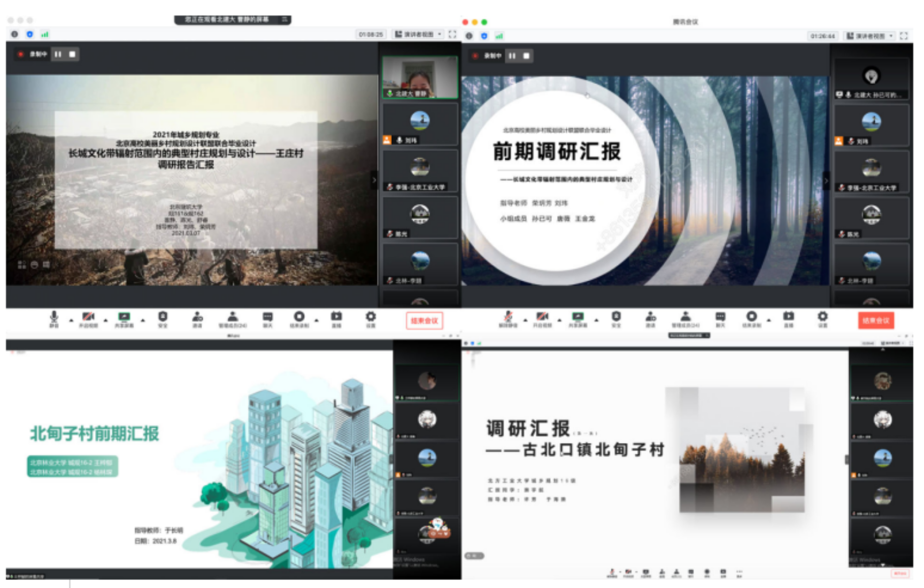Screen dimensions: 924x588
Task: Pause recording in the 01:08:25 meeting window
Action: pyautogui.click(x=58, y=54)
